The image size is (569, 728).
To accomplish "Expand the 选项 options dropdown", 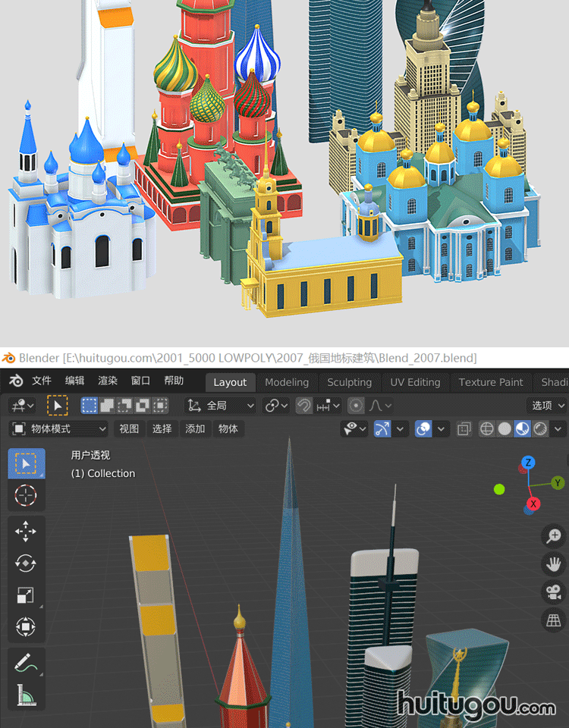I will (x=548, y=406).
